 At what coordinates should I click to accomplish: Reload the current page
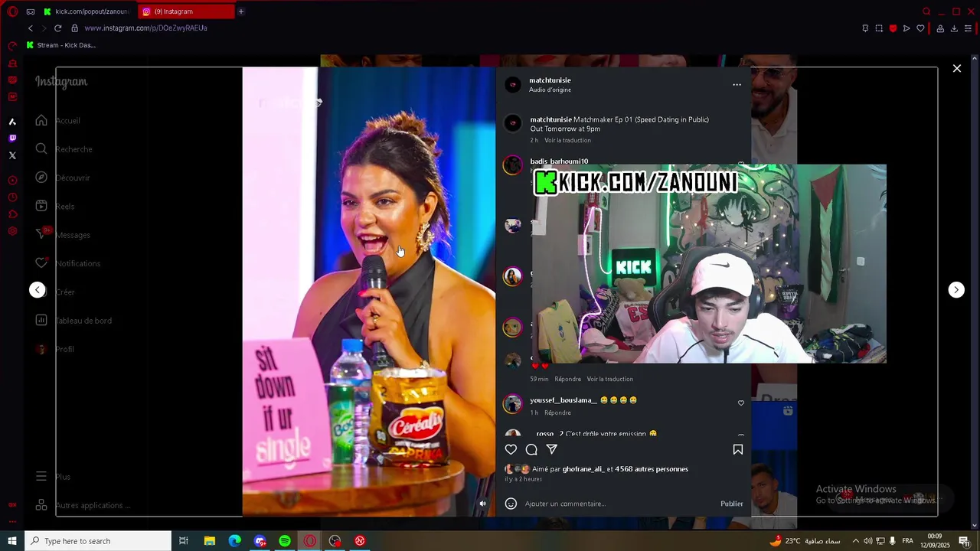tap(57, 28)
